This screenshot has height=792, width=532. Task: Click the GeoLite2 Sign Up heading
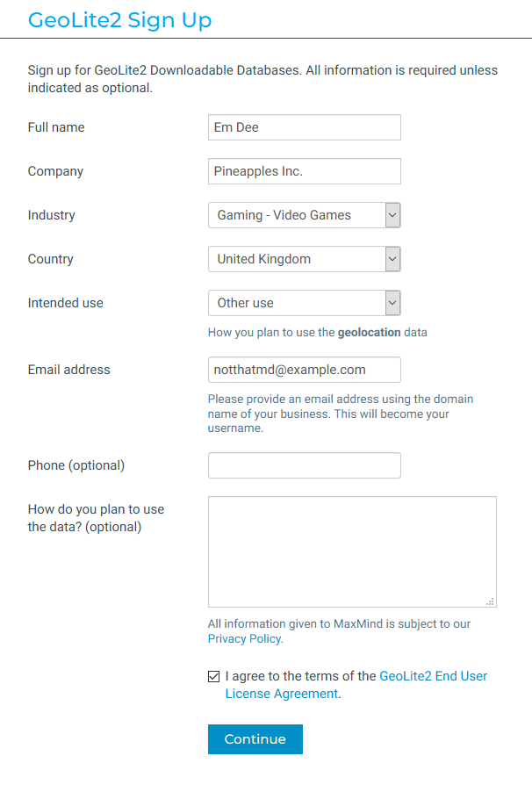click(x=119, y=19)
